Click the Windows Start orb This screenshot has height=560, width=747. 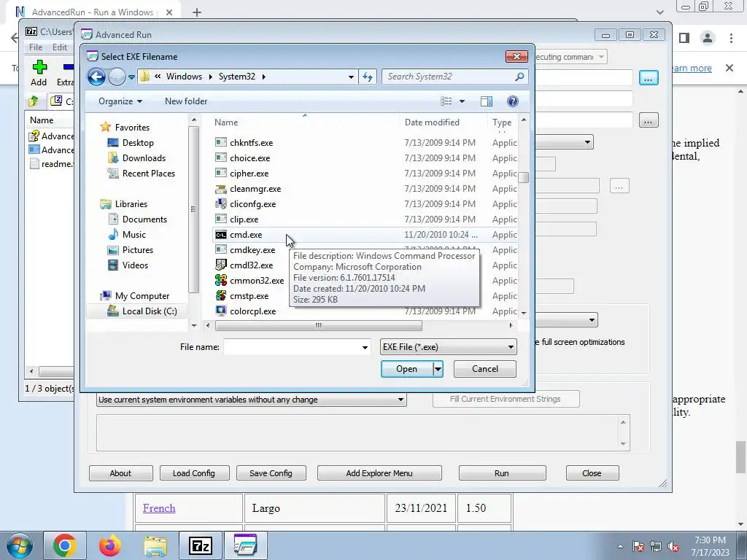point(19,545)
